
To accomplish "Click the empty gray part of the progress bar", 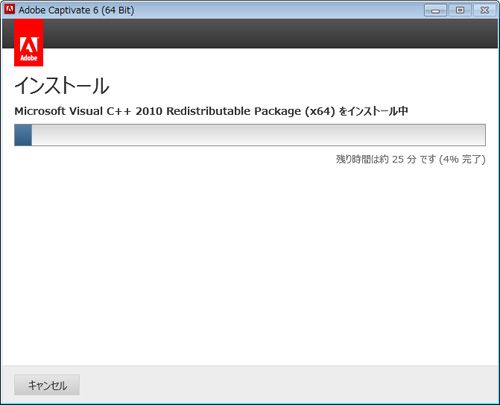I will coord(259,135).
